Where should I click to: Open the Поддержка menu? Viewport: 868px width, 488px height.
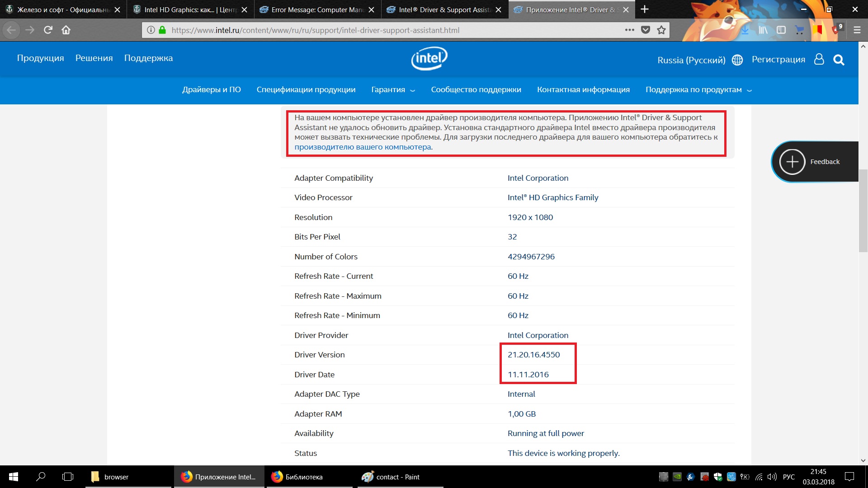(148, 58)
